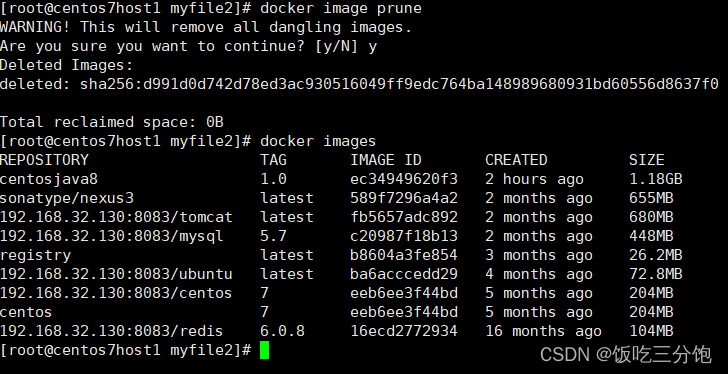728x374 pixels.
Task: Click image ID ec34949620f3
Action: point(404,179)
